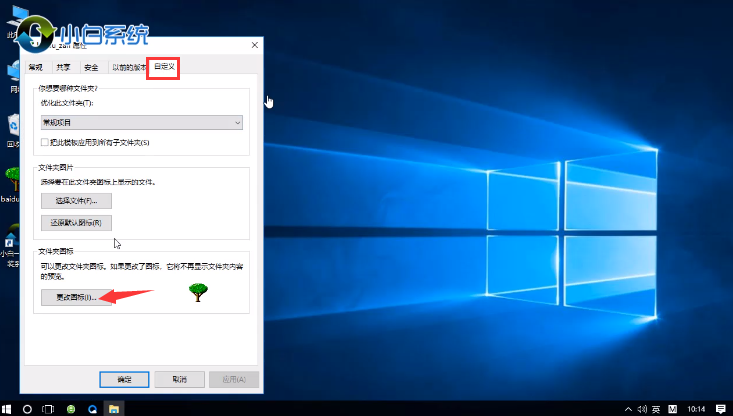Open the optimize folder type dropdown
The width and height of the screenshot is (733, 416).
pyautogui.click(x=141, y=122)
